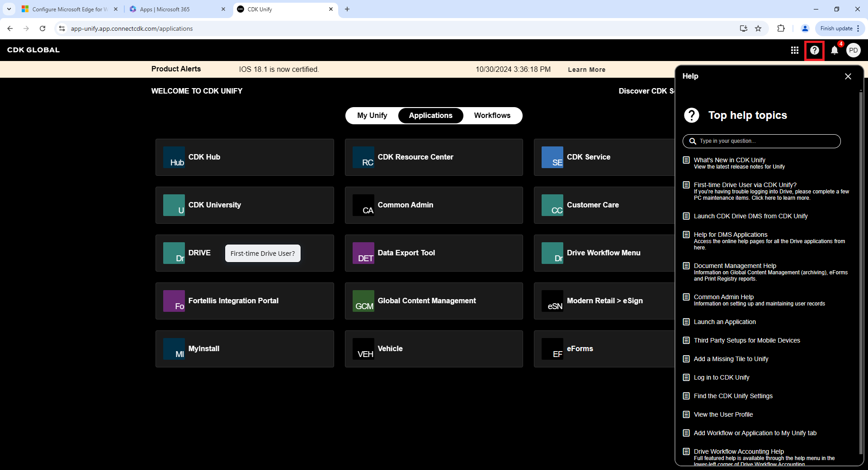Viewport: 868px width, 470px height.
Task: Open a new browser tab with plus
Action: 347,9
